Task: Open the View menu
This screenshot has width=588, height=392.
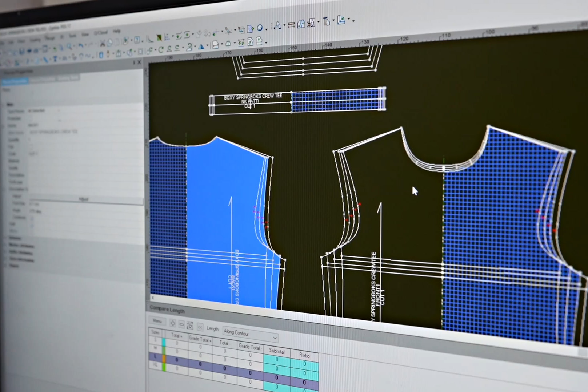Action: click(x=85, y=34)
